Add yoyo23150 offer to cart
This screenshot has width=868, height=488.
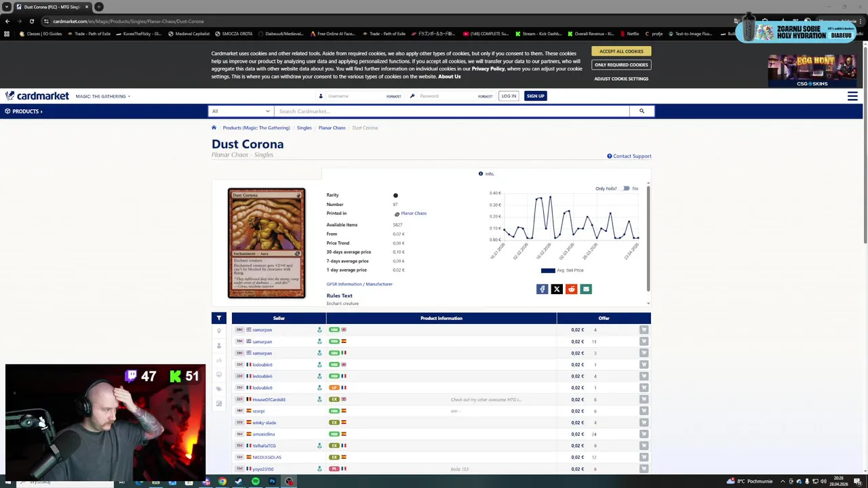[644, 469]
